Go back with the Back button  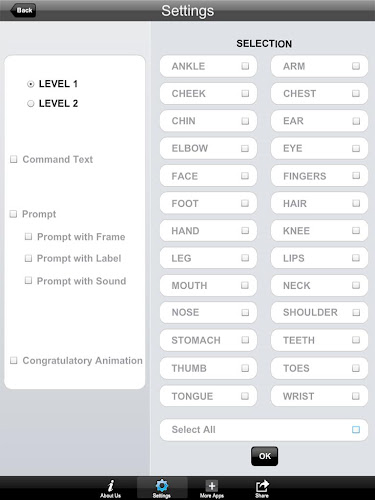(x=23, y=10)
